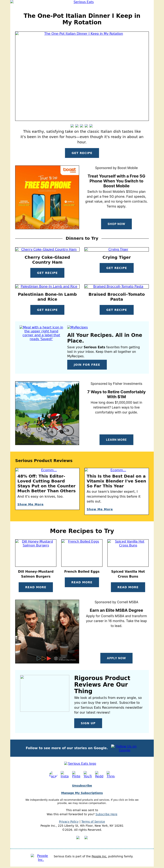
Task: Click the Facebook social icon
Action: click(53, 776)
